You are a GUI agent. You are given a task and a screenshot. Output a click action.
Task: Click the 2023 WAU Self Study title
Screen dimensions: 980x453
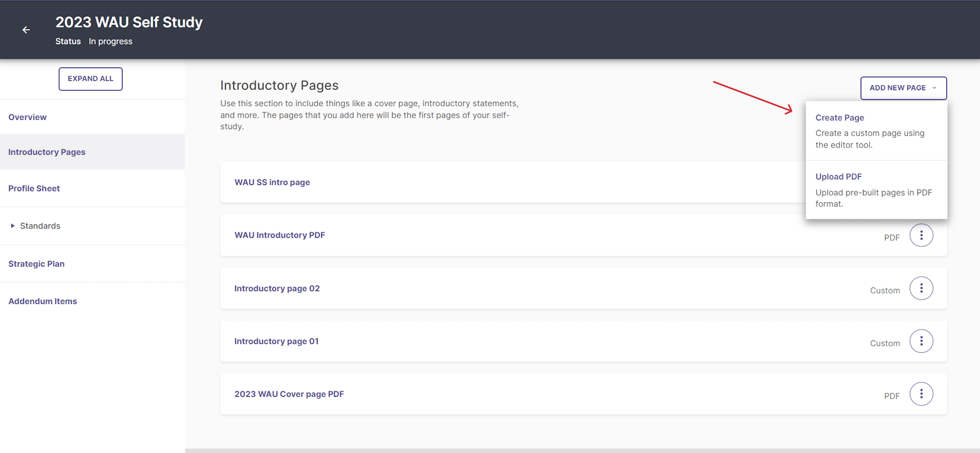tap(129, 22)
